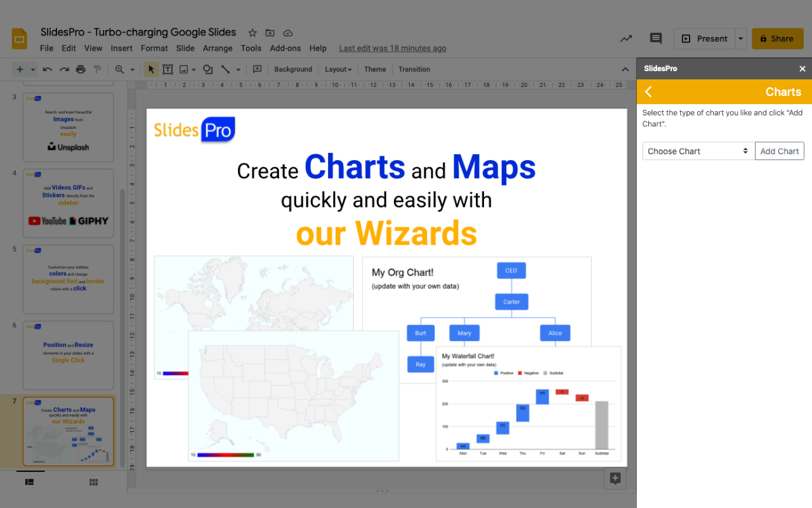Go back from Charts panel
Image resolution: width=812 pixels, height=508 pixels.
(x=648, y=91)
